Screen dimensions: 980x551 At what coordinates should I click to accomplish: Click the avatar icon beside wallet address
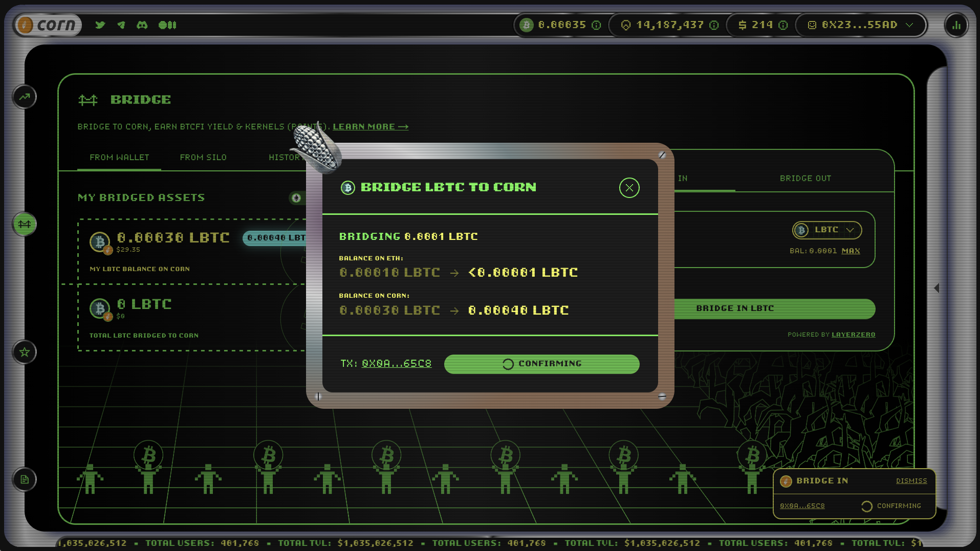(x=812, y=25)
